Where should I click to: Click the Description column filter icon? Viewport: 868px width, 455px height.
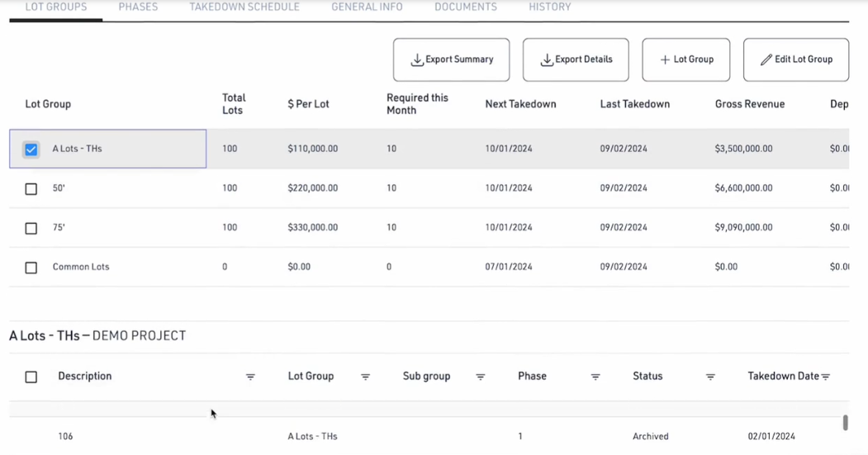pyautogui.click(x=250, y=377)
